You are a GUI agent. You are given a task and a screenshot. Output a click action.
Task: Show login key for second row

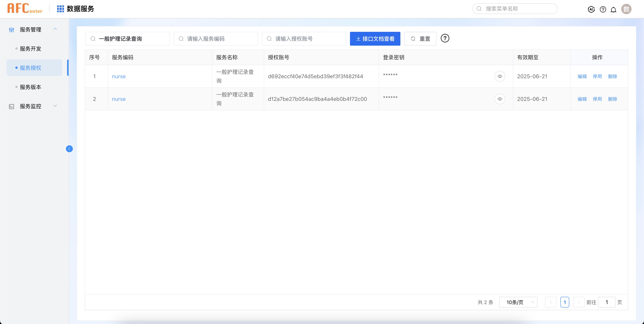click(499, 99)
